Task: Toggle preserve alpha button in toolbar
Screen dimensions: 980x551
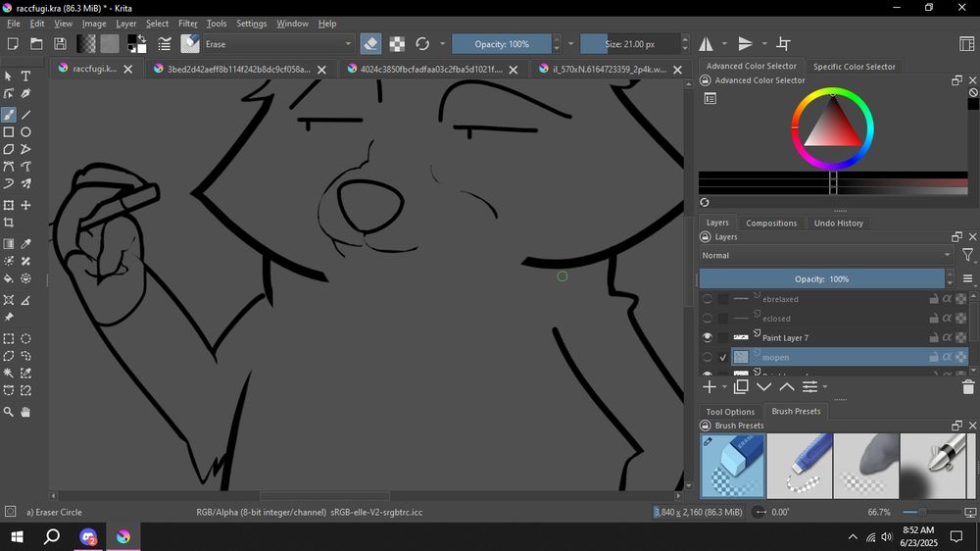Action: click(x=397, y=44)
